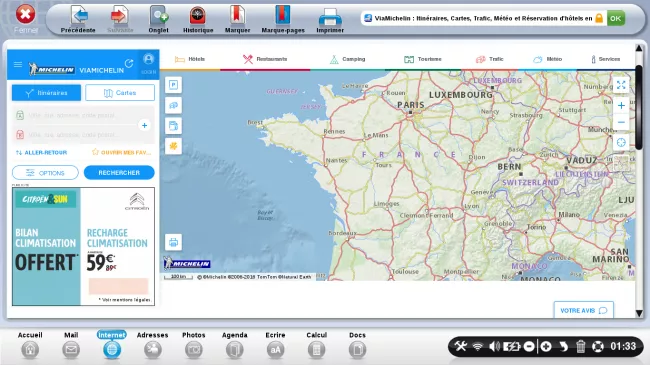Print the page with Imprimer
Screen dimensions: 650x365
(x=330, y=19)
